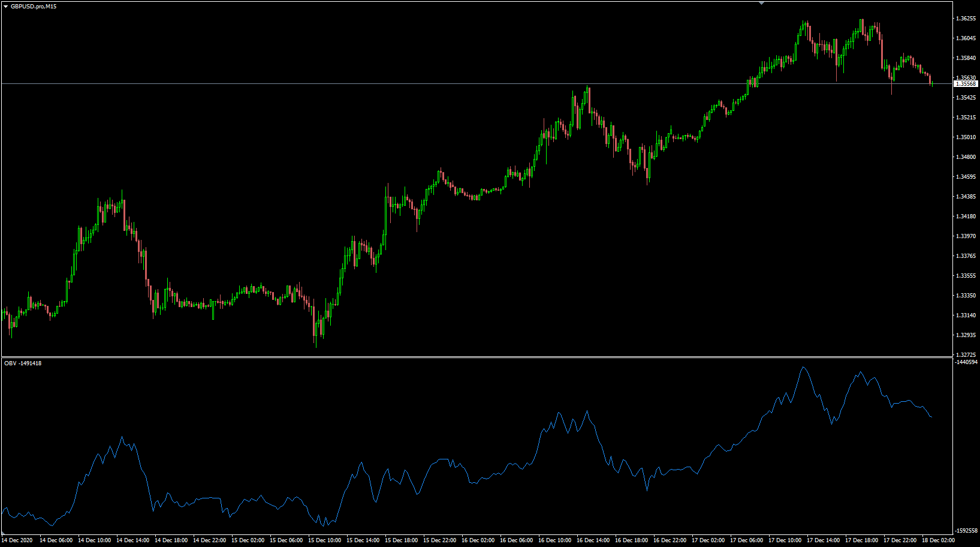Click the 1.36255 price level on scale
The image size is (980, 547).
[966, 19]
